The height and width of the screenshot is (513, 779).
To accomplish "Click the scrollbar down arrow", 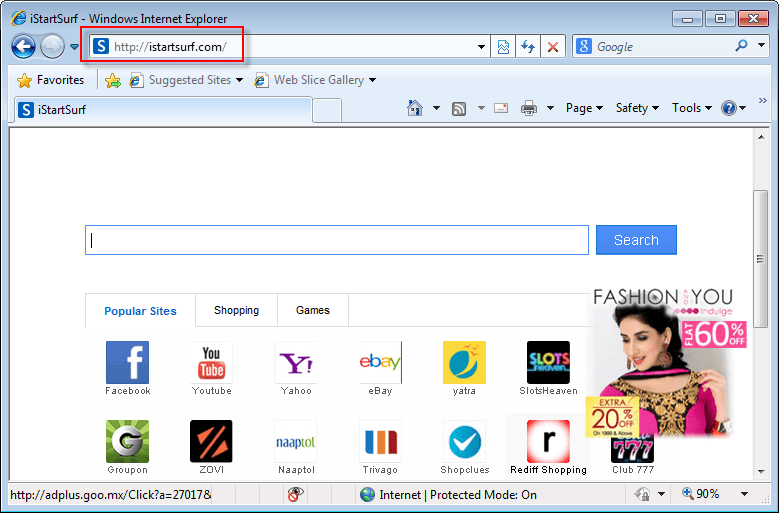I will point(761,472).
